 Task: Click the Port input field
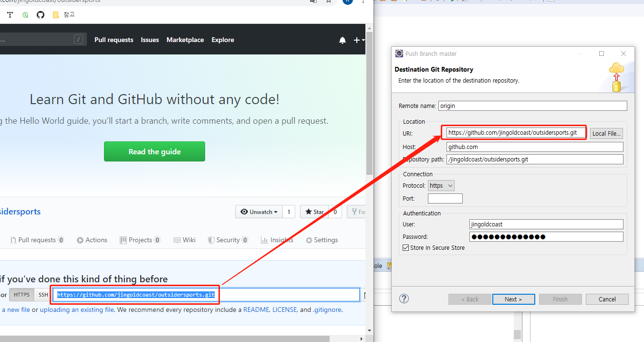tap(445, 198)
